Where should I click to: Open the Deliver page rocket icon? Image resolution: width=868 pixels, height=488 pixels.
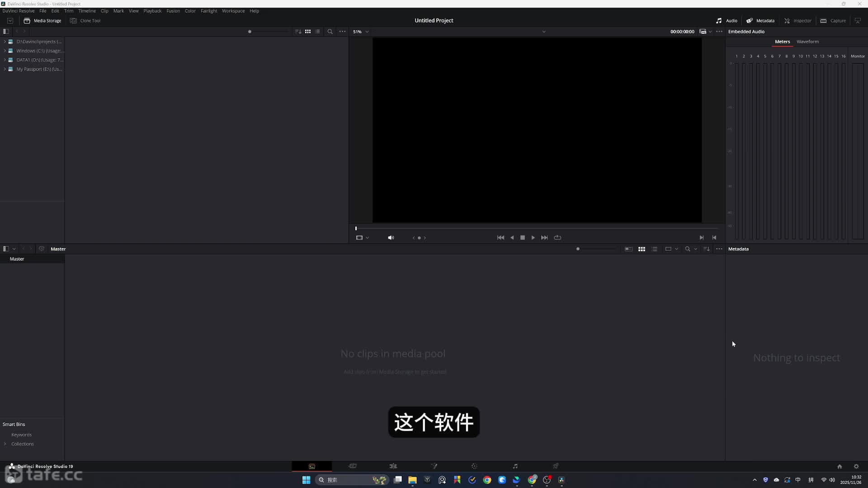(x=556, y=466)
